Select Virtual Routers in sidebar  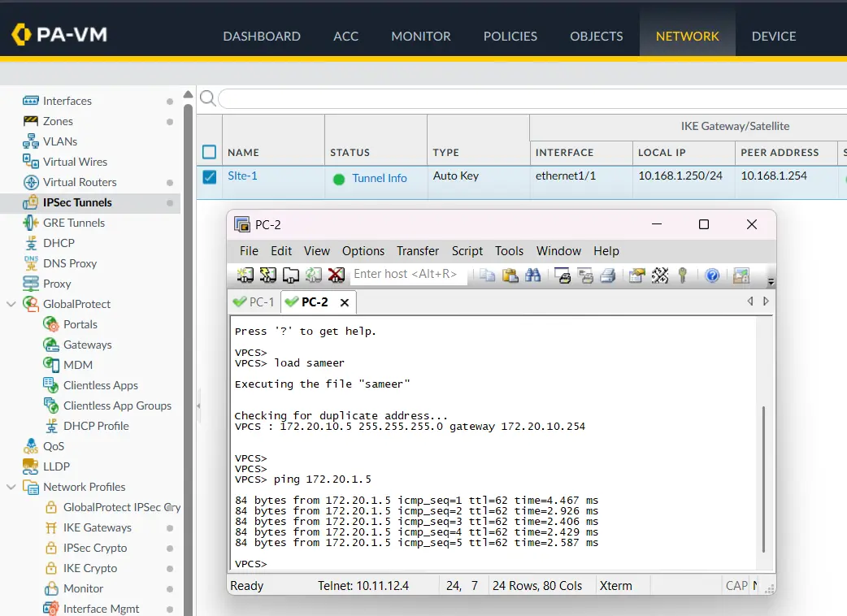pos(80,183)
